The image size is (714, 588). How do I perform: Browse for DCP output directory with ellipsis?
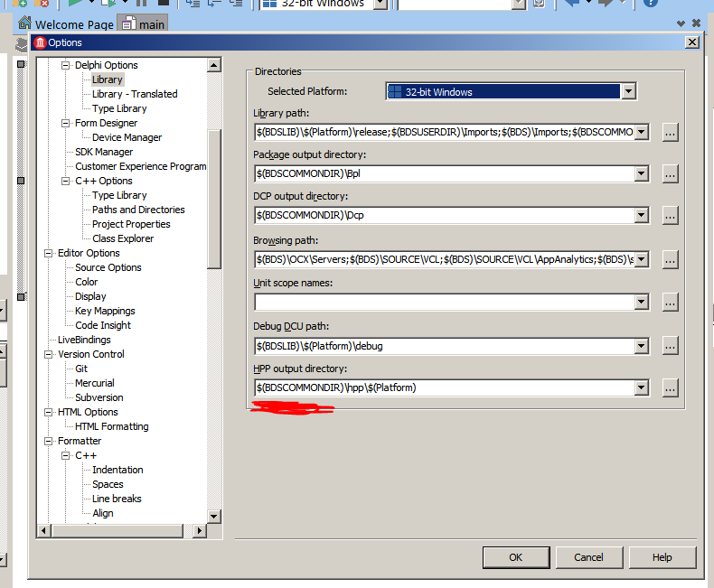point(670,215)
